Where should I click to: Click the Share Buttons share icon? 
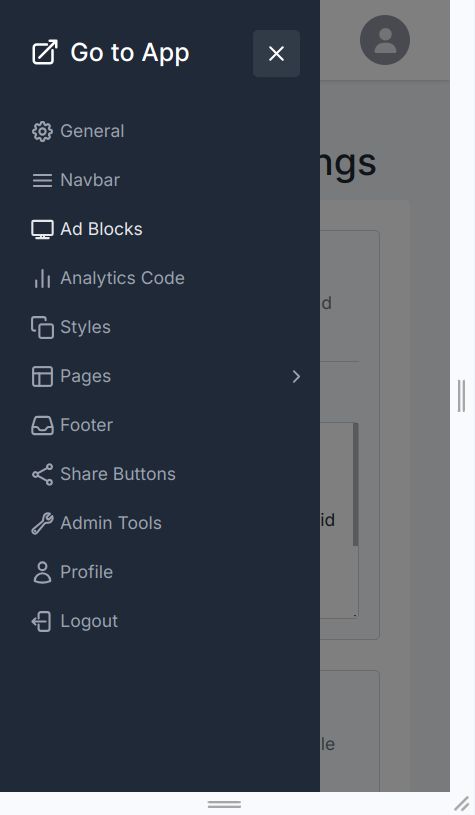point(42,474)
